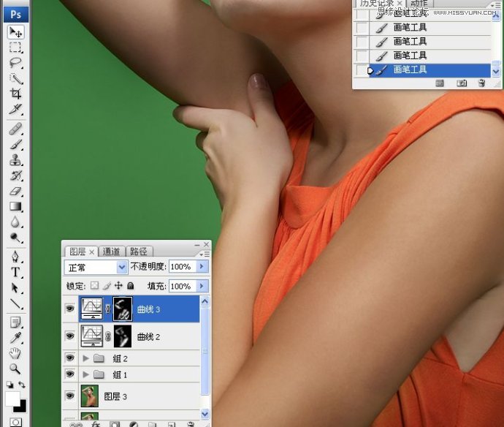Select the Pen tool
The height and width of the screenshot is (427, 504).
(15, 257)
